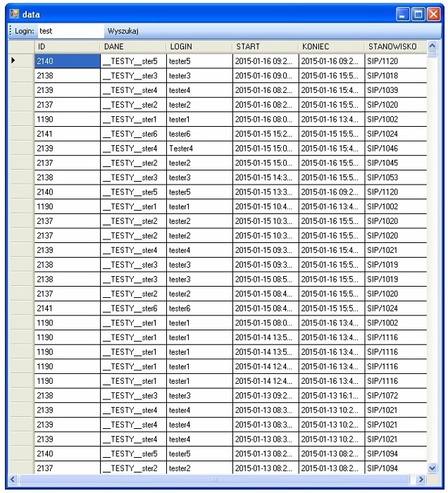The width and height of the screenshot is (448, 493).
Task: Sort by the START column header
Action: (266, 46)
